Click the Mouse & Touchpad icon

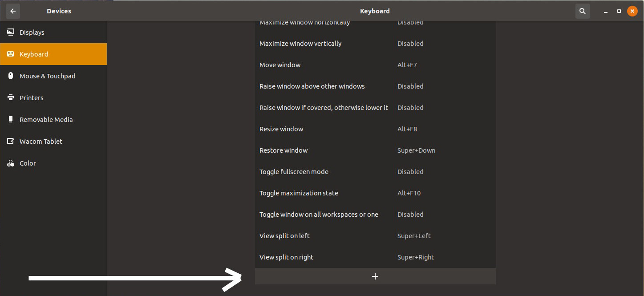pyautogui.click(x=11, y=76)
